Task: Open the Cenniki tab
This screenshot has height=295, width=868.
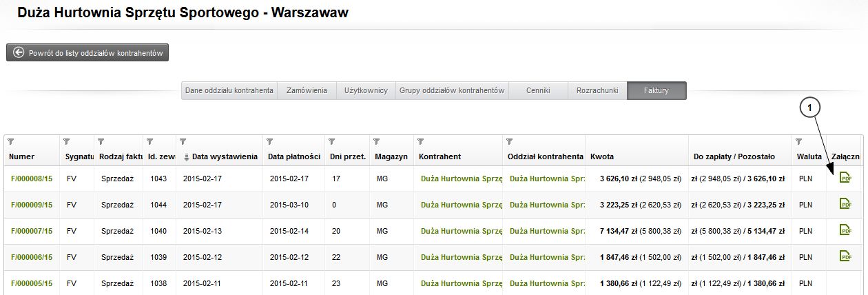Action: pyautogui.click(x=538, y=91)
